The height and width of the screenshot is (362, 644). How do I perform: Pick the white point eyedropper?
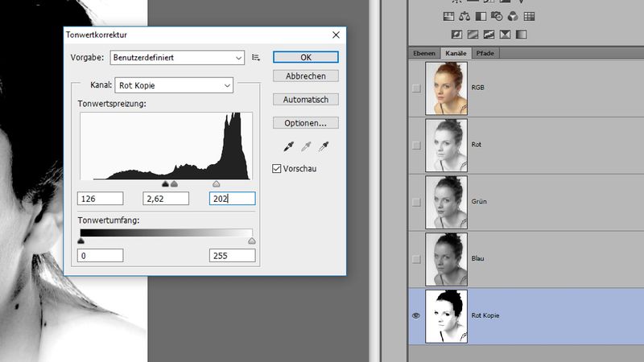(x=324, y=146)
